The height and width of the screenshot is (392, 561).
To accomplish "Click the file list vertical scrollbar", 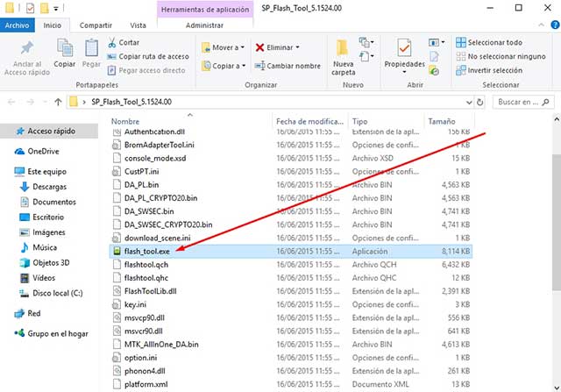I will [557, 222].
